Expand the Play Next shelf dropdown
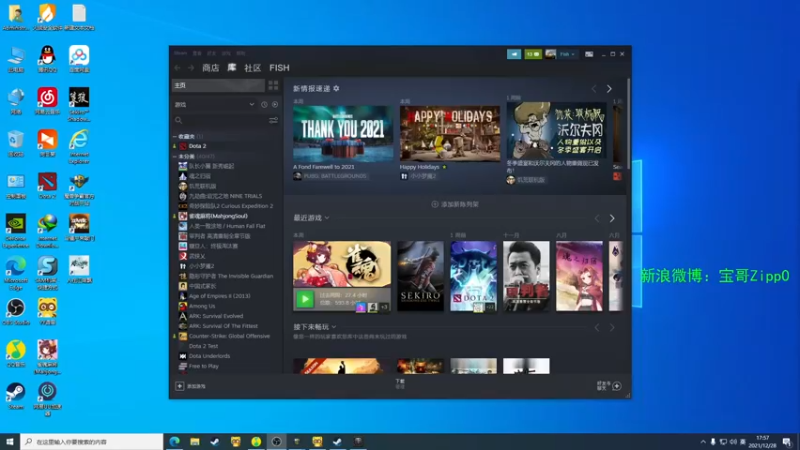This screenshot has height=450, width=800. [x=334, y=327]
